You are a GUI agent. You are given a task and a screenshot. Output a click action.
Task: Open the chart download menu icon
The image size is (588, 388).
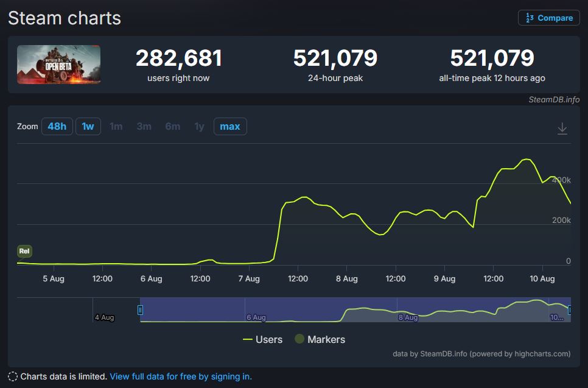[x=562, y=129]
